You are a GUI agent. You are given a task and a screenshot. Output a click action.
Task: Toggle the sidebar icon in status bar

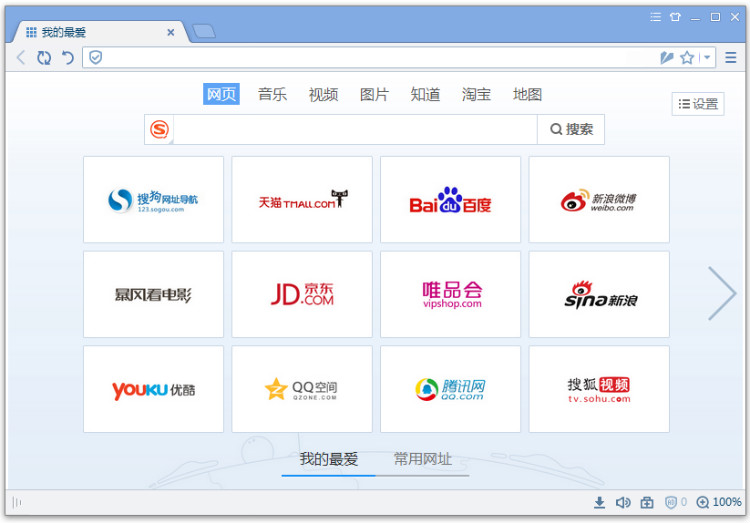17,502
